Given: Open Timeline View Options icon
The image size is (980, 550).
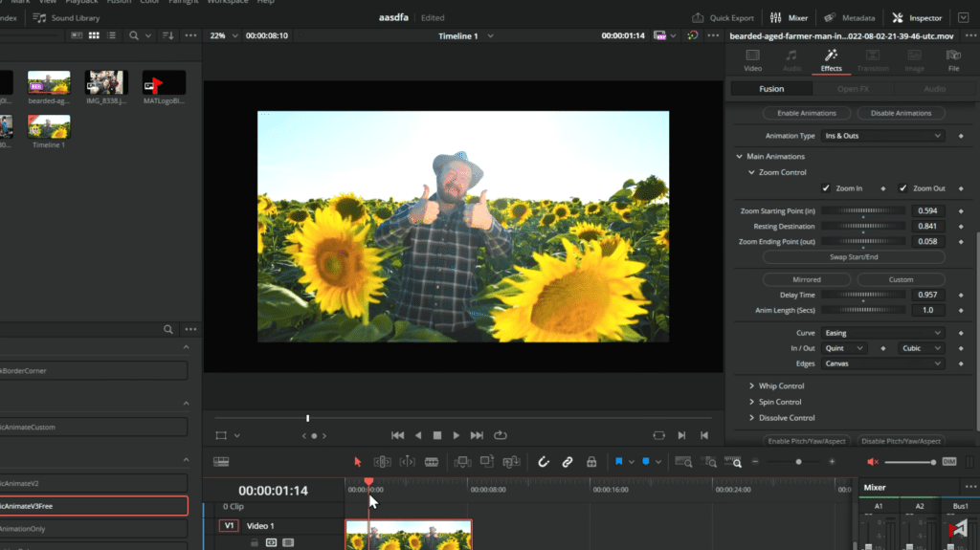Looking at the screenshot, I should (x=221, y=462).
